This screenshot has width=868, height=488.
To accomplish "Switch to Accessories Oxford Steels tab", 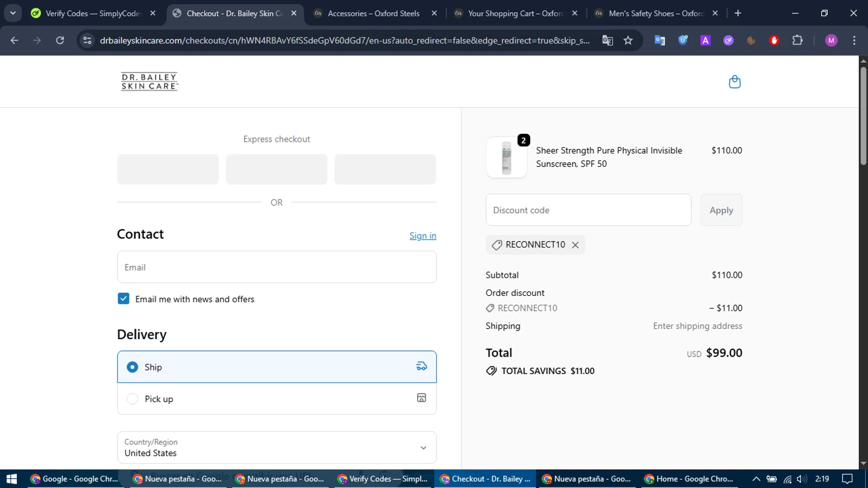I will click(373, 13).
